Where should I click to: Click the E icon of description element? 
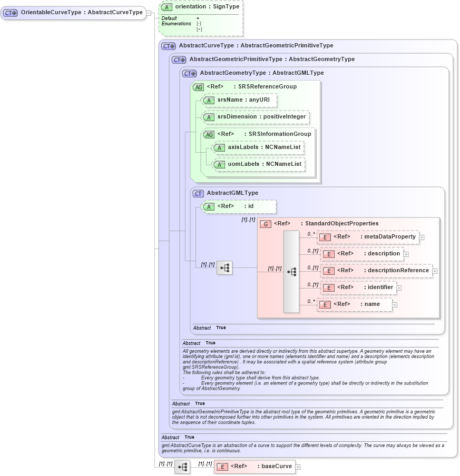[329, 254]
